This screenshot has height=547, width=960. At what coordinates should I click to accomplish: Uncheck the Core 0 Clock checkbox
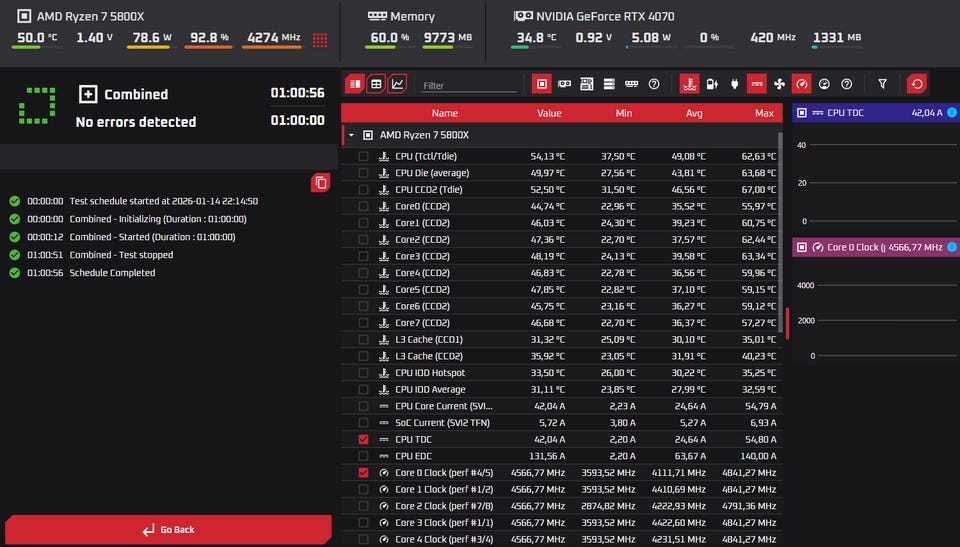363,473
